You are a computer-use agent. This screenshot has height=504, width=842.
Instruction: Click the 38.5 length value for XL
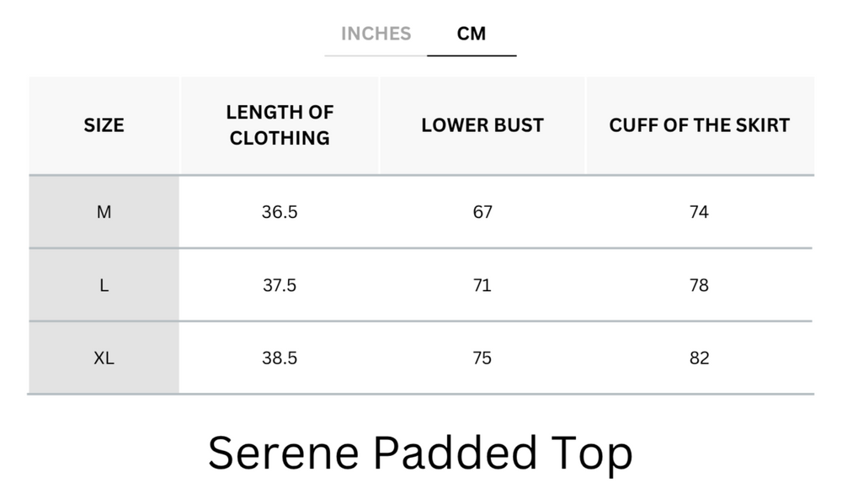pos(279,357)
